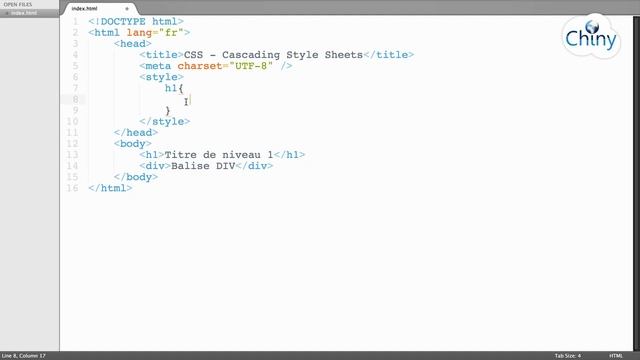Viewport: 640px width, 360px height.
Task: Click the meta tag name on line 5
Action: click(x=158, y=66)
